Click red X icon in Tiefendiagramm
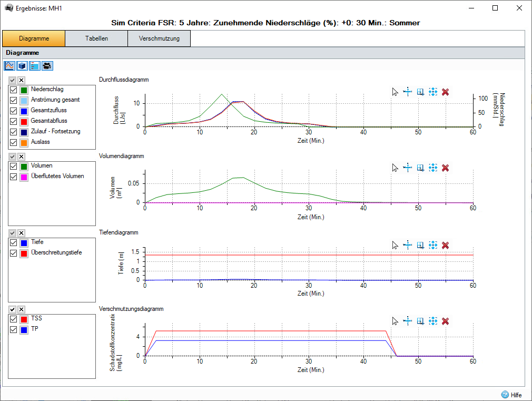The height and width of the screenshot is (401, 532). 446,245
